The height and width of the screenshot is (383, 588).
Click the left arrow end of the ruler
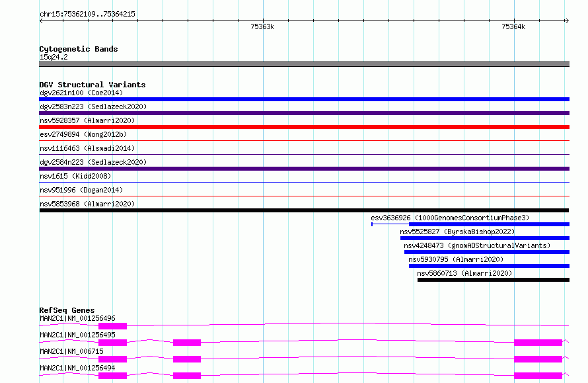pyautogui.click(x=42, y=21)
